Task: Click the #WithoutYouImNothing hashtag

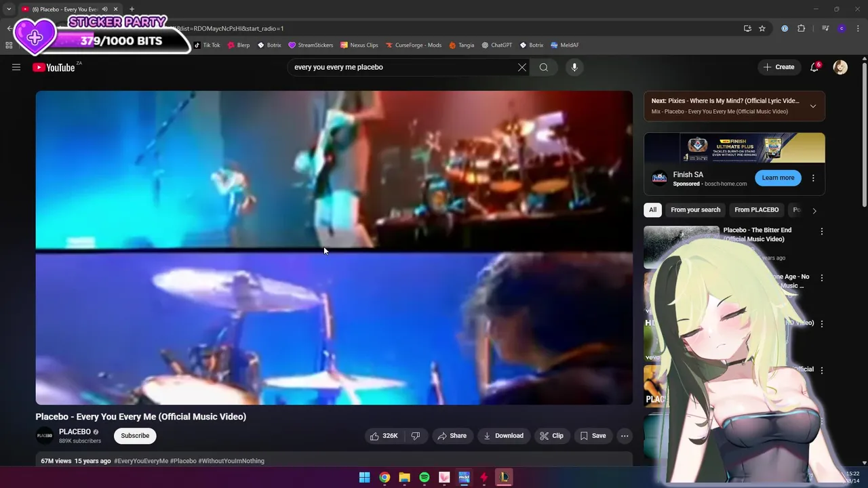Action: [231, 461]
